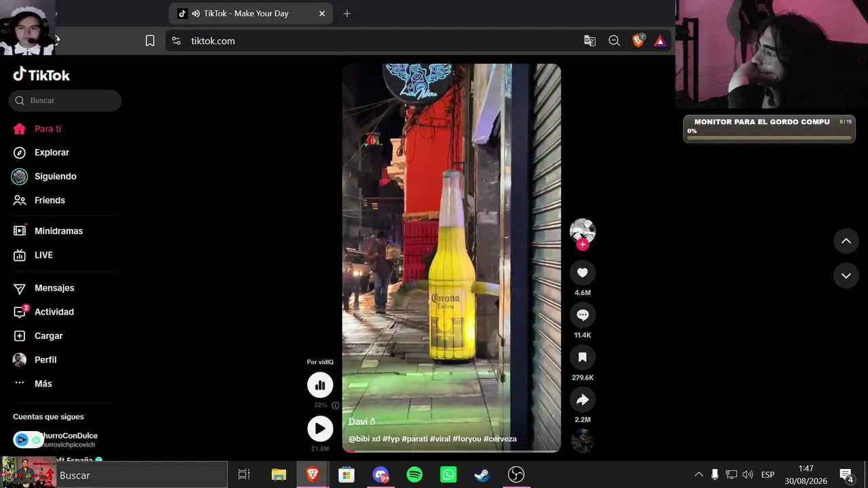The height and width of the screenshot is (488, 868).
Task: Go to the Siguiendo feed
Action: pos(45,176)
